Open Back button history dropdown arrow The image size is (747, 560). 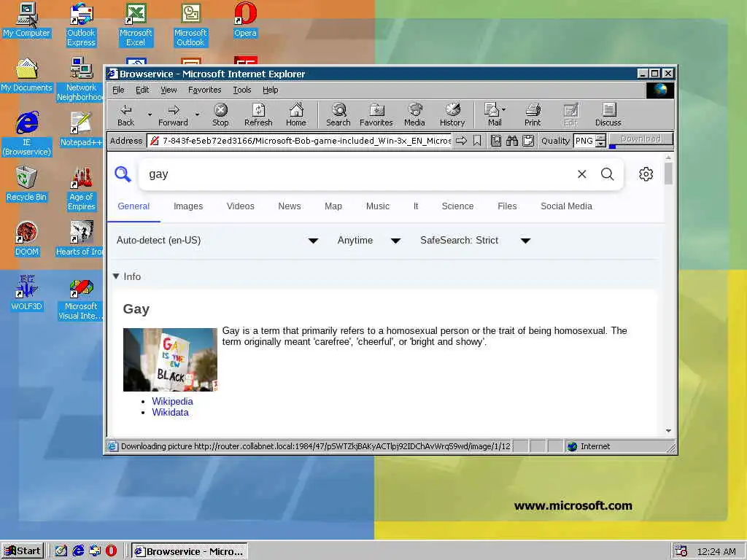coord(150,114)
